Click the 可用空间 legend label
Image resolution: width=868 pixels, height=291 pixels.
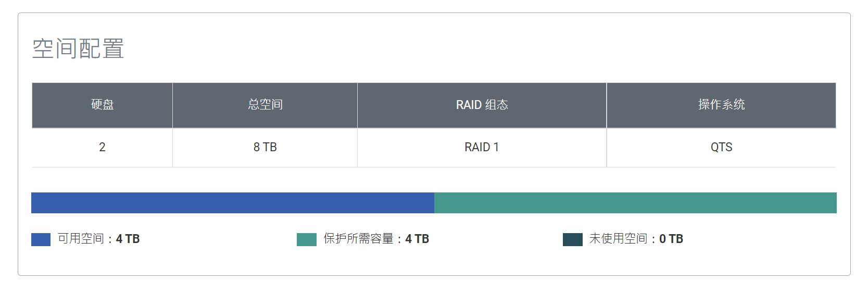tap(81, 239)
